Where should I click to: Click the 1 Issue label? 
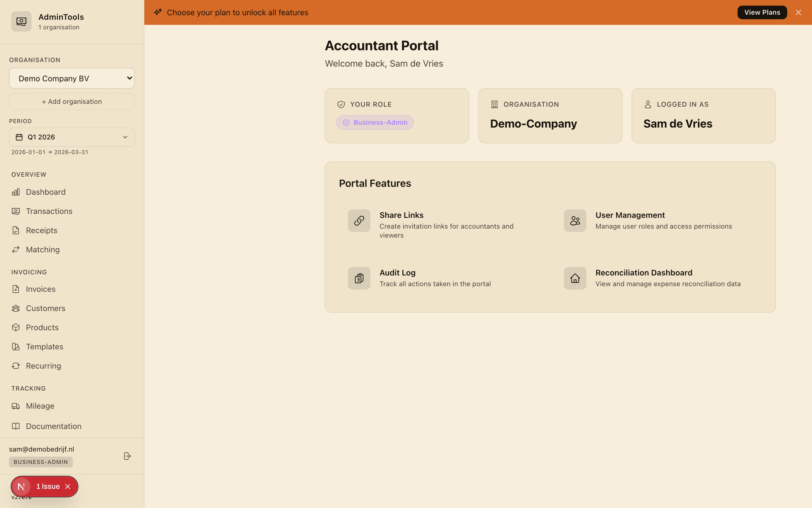coord(48,487)
